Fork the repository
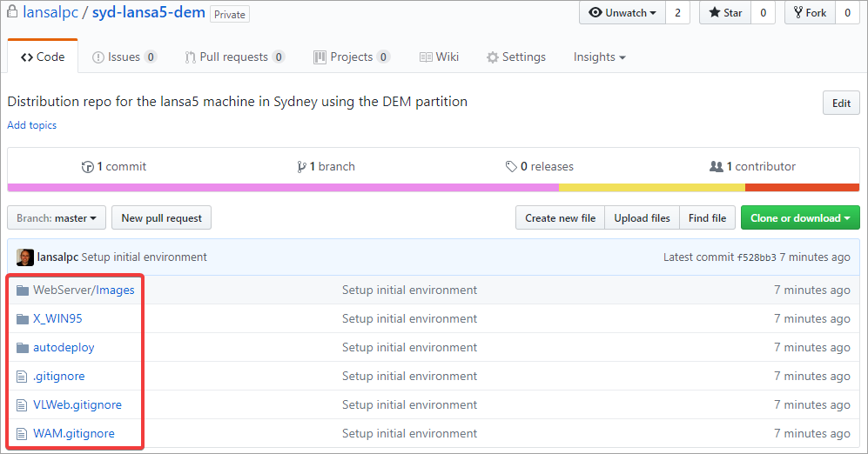This screenshot has height=454, width=868. tap(810, 13)
